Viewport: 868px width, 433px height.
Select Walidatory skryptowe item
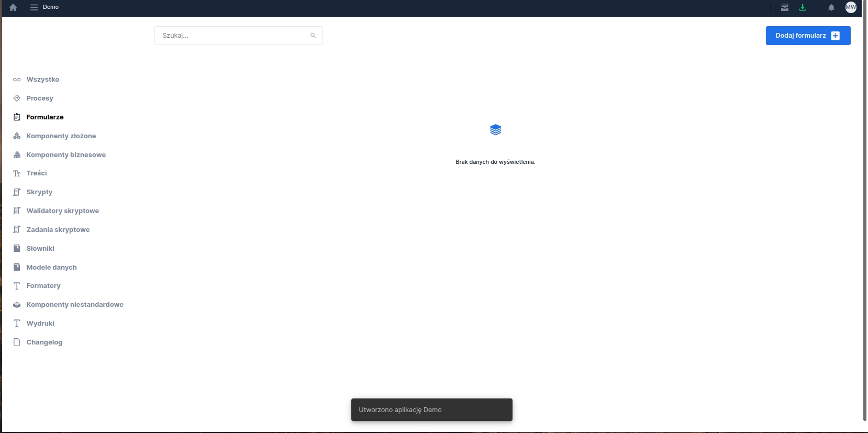[x=62, y=211]
